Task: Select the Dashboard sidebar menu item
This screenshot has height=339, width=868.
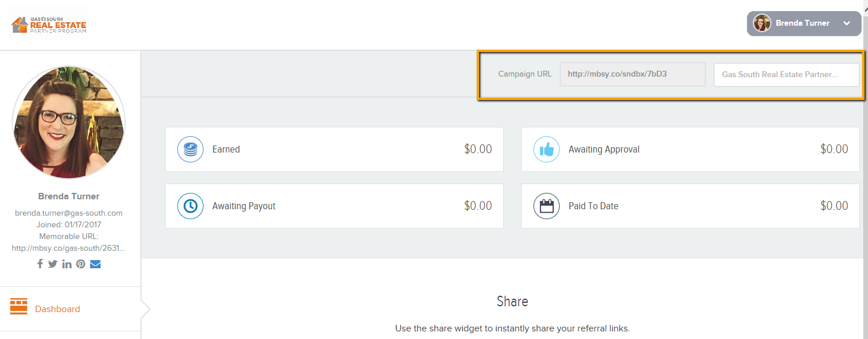Action: pos(70,309)
